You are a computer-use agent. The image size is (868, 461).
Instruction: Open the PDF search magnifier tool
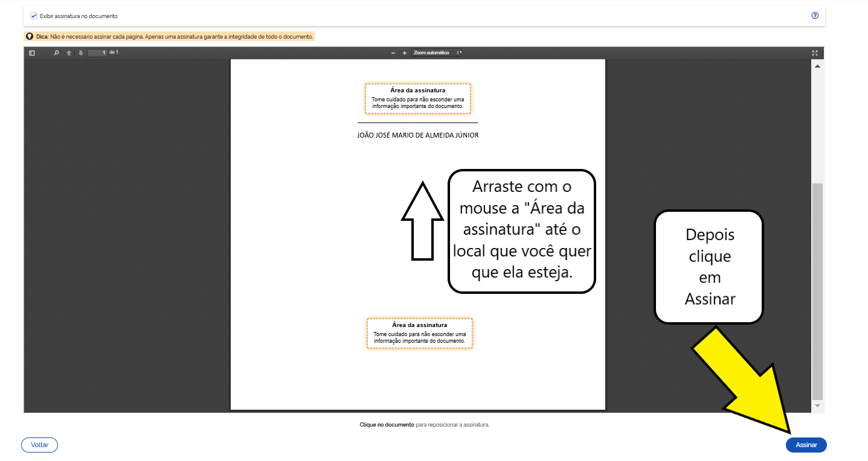tap(56, 53)
